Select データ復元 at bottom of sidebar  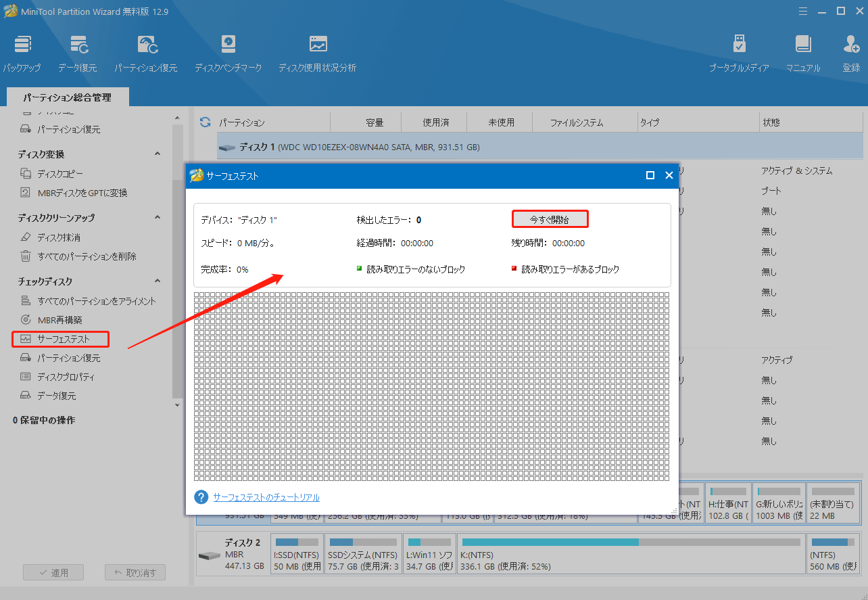coord(48,396)
